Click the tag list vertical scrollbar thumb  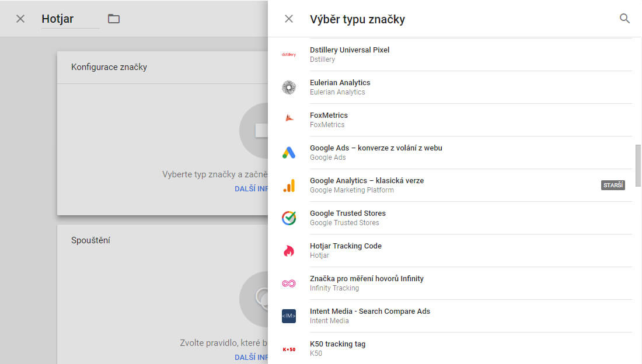click(x=638, y=166)
